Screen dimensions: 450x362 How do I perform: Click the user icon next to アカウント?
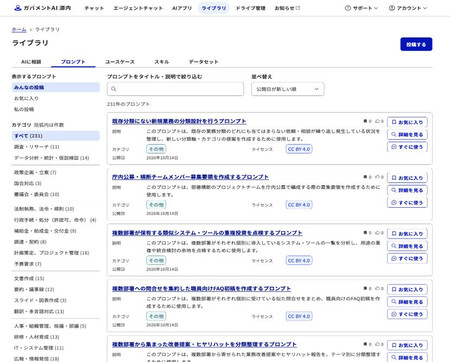coord(392,8)
